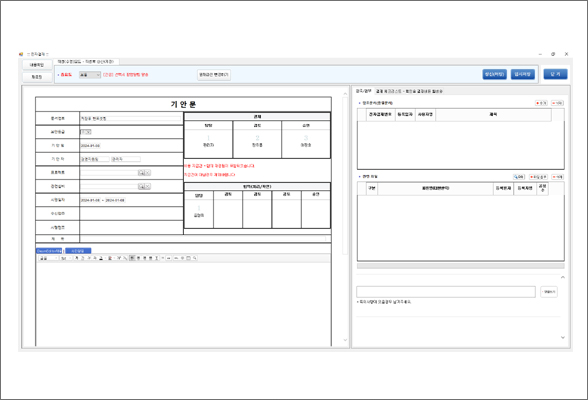
Task: Switch to the second tab in the right panel
Action: (x=409, y=91)
